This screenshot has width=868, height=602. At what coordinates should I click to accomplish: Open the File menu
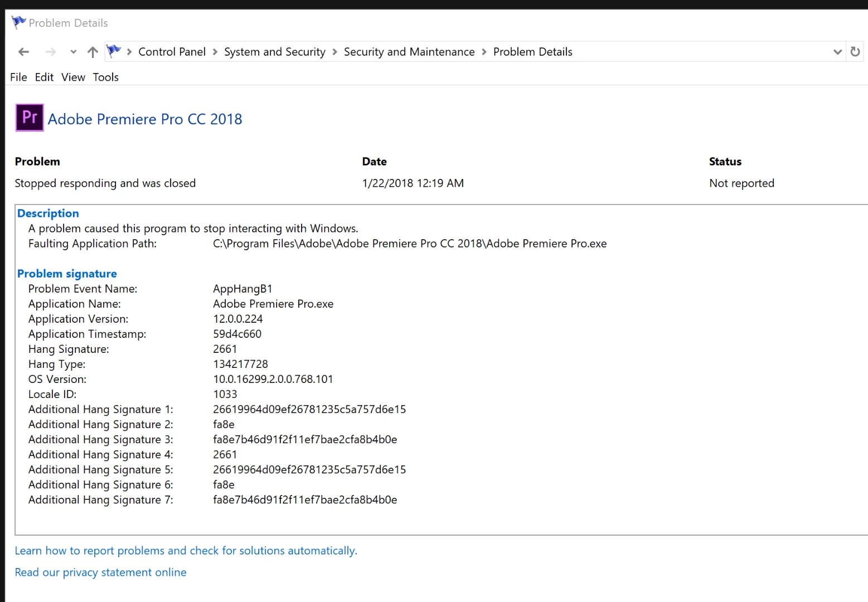18,77
